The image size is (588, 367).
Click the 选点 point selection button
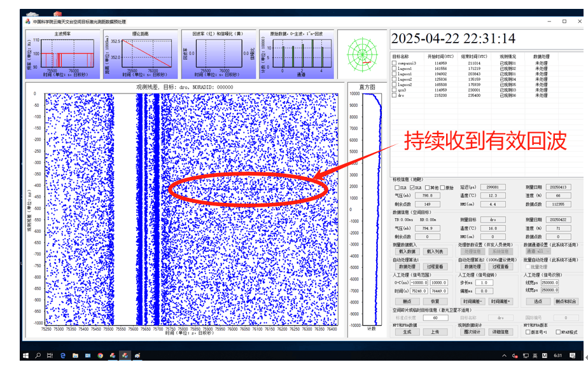coord(538,301)
